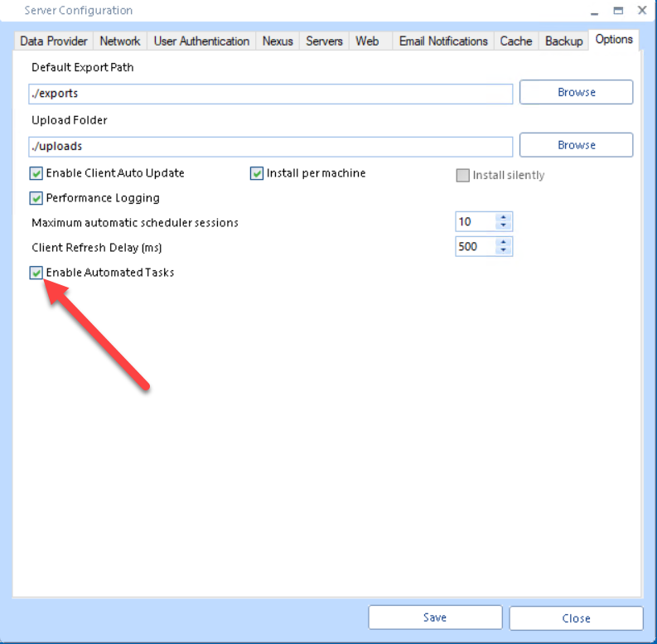Increase maximum automatic scheduler sessions value

pos(503,218)
